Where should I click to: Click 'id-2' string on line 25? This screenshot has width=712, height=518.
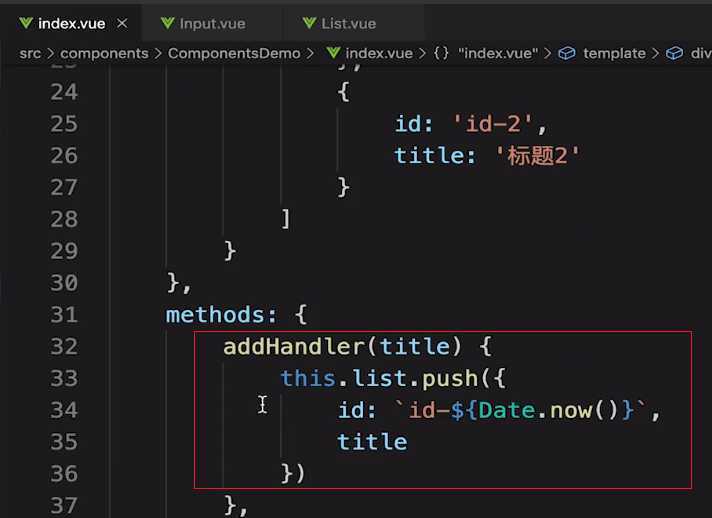click(x=493, y=123)
